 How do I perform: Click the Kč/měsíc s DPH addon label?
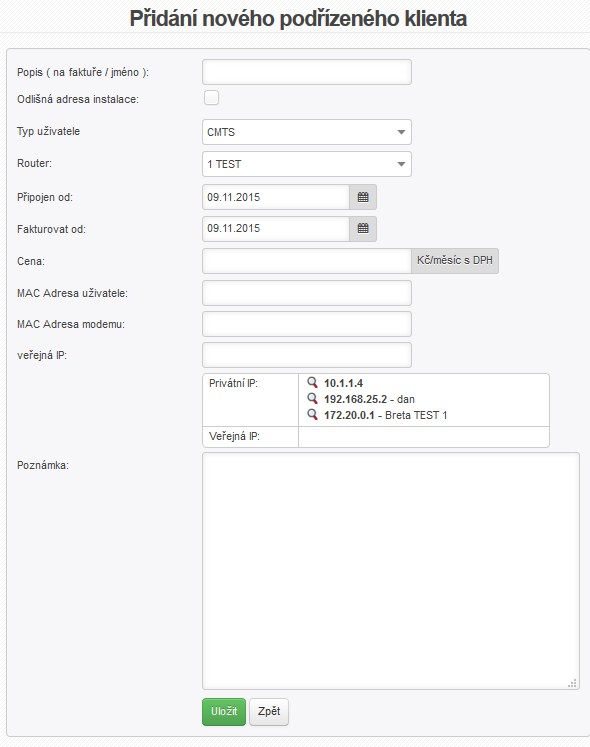(x=455, y=261)
